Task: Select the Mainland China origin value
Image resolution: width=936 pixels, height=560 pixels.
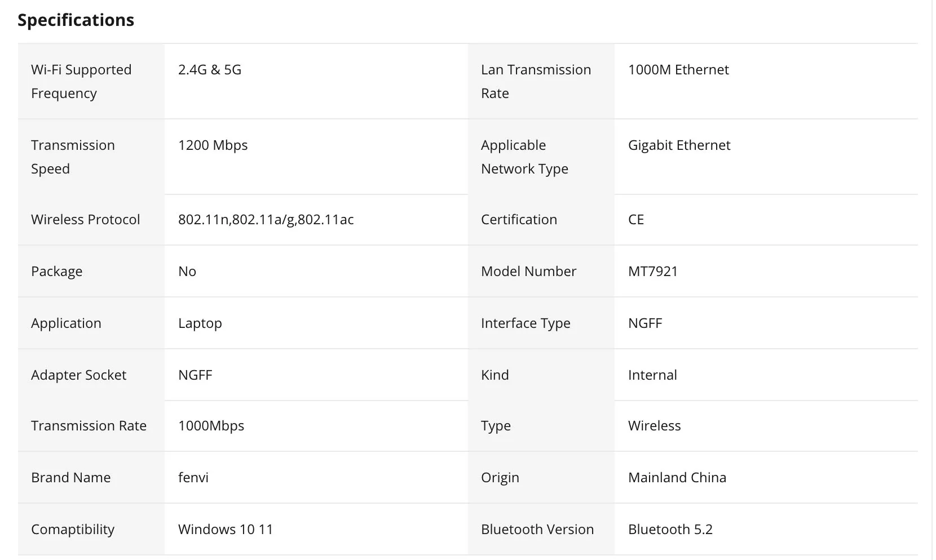Action: pos(677,478)
